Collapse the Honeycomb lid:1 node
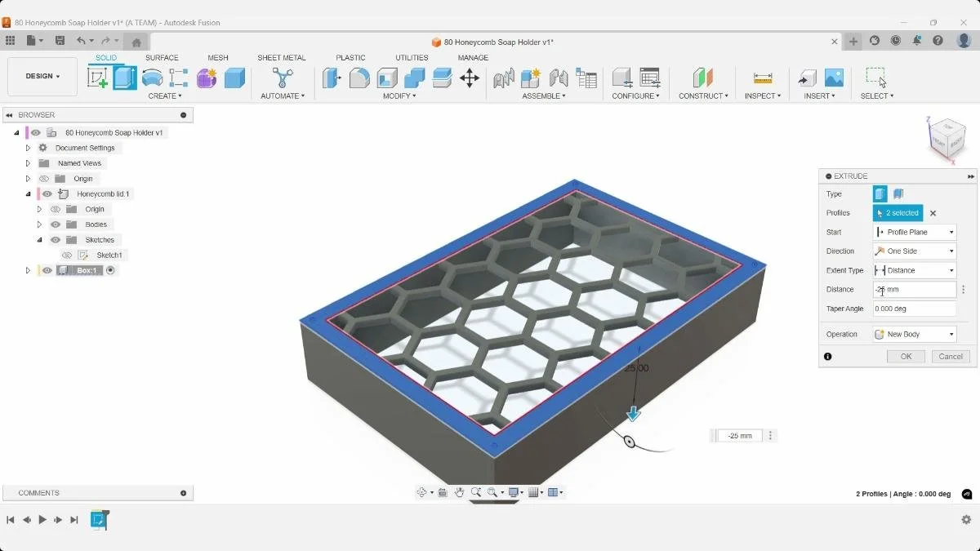 28,194
